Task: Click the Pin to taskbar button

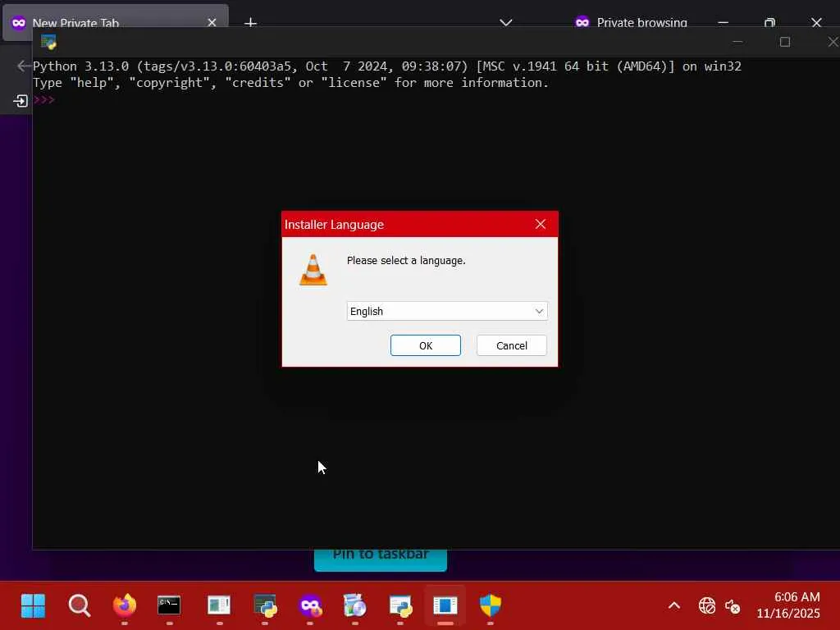Action: (381, 559)
